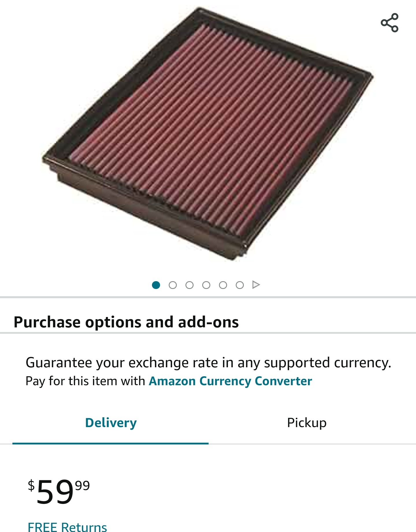Tap the share icon
The width and height of the screenshot is (416, 532).
click(389, 23)
